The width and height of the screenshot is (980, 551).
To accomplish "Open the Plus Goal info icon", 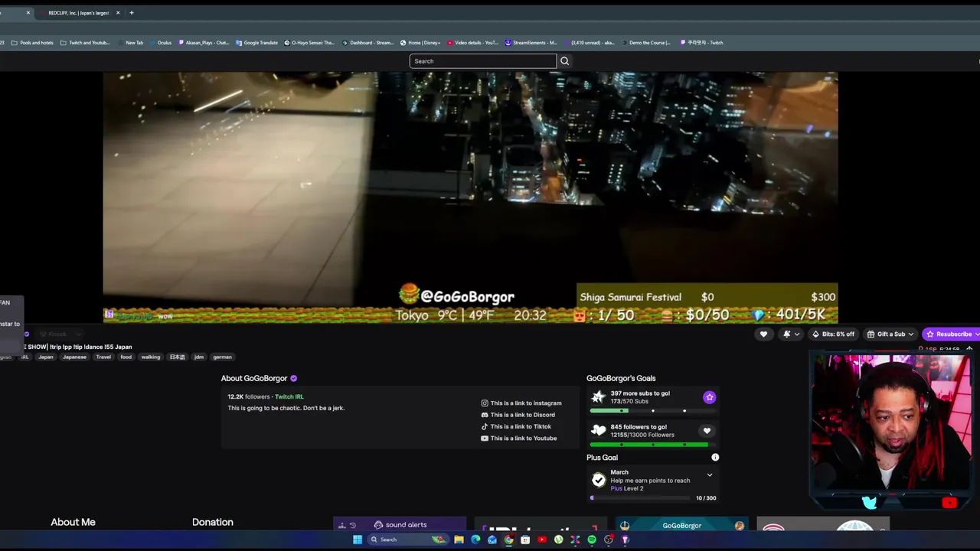I will 715,458.
